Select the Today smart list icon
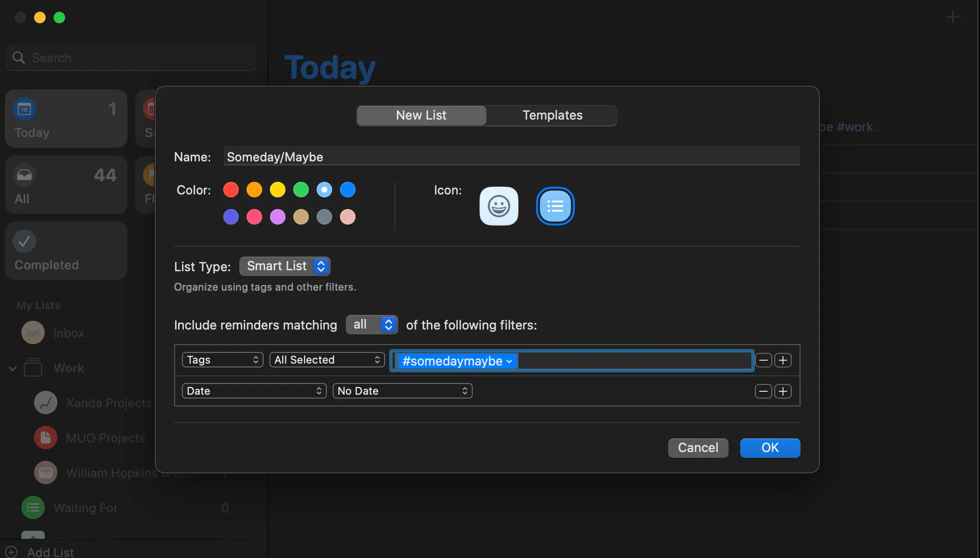 66,119
